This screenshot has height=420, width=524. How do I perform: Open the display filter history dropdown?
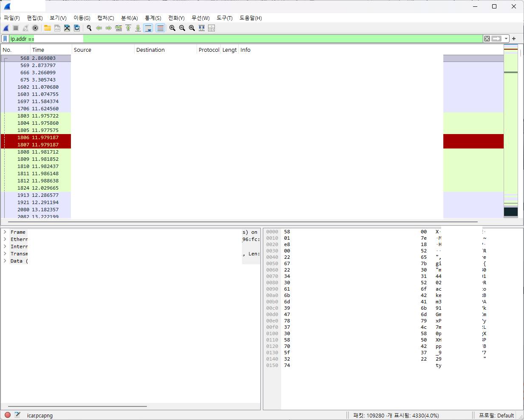506,39
